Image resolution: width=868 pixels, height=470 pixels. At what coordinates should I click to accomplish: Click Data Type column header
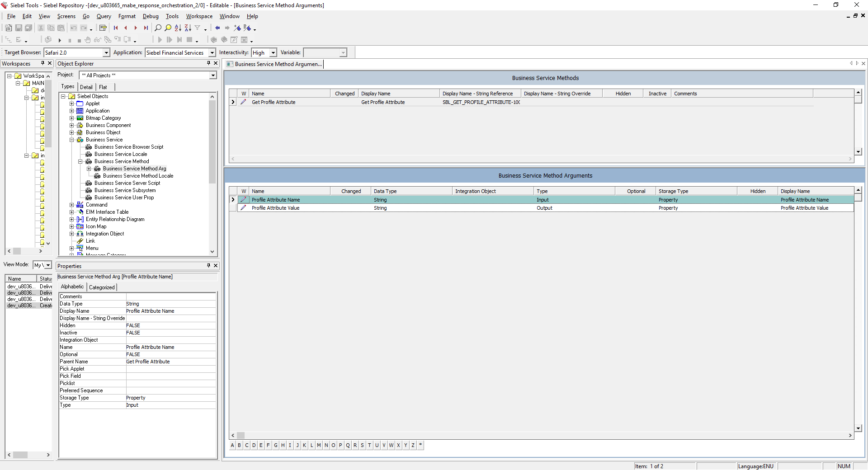pos(411,191)
